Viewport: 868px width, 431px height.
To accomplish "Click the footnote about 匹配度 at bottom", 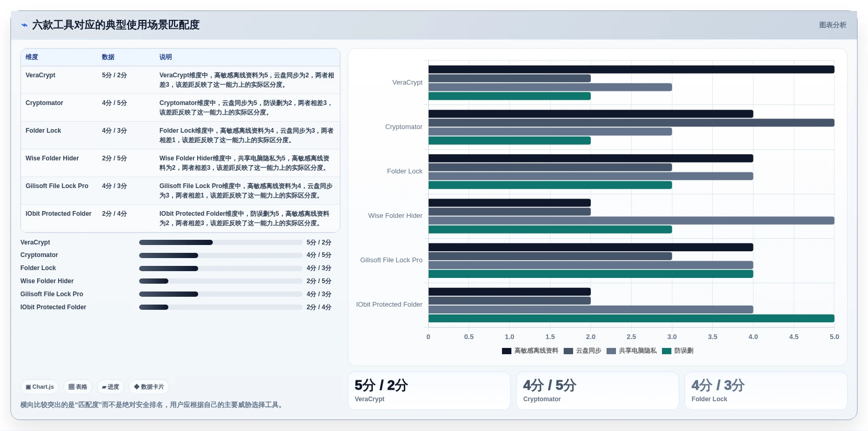I will (x=153, y=405).
